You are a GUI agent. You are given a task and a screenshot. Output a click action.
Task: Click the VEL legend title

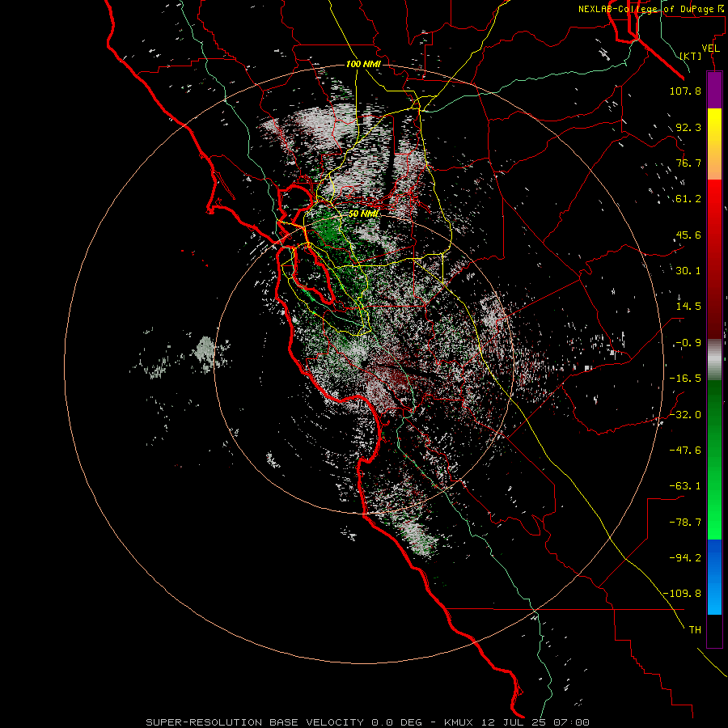[710, 49]
